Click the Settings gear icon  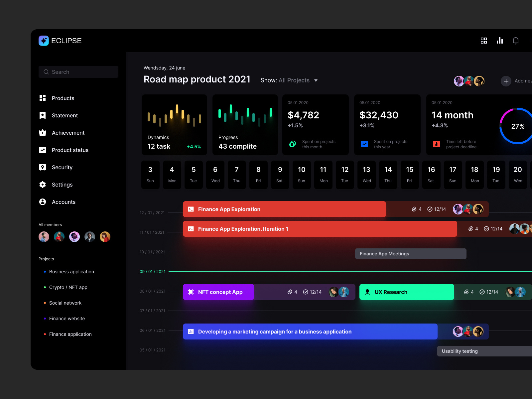(43, 185)
